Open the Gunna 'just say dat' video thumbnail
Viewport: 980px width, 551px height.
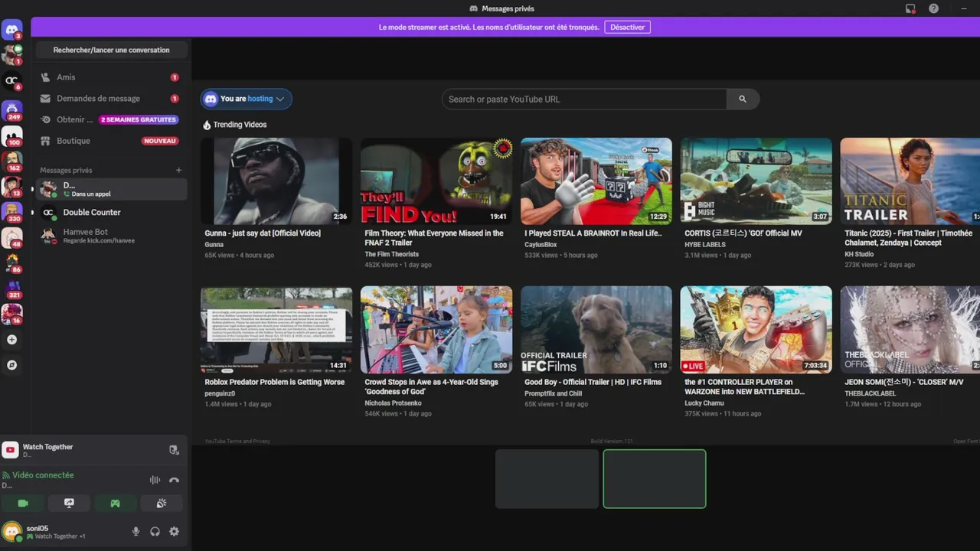pyautogui.click(x=276, y=181)
